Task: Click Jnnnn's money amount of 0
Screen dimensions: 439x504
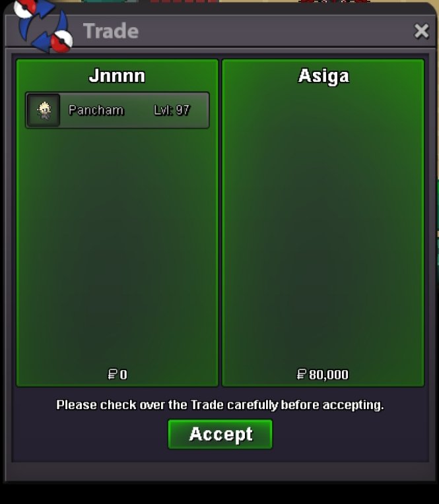Action: [x=123, y=375]
